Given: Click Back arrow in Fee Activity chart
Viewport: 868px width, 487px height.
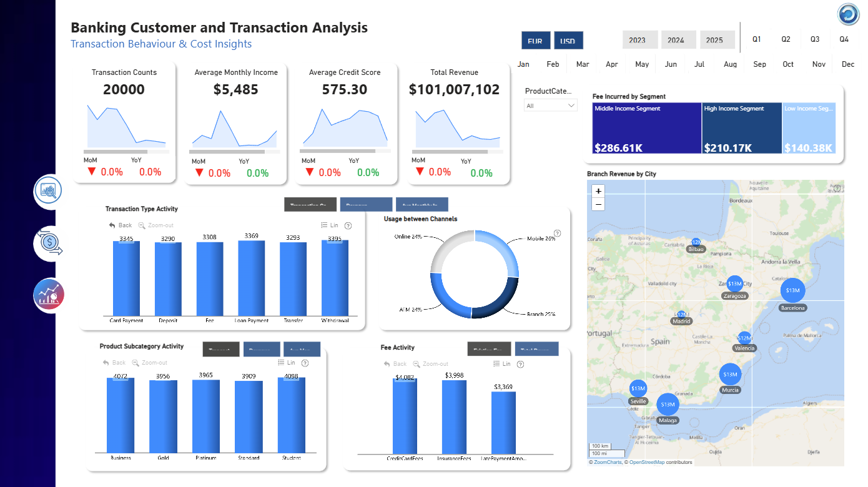Looking at the screenshot, I should click(x=395, y=364).
